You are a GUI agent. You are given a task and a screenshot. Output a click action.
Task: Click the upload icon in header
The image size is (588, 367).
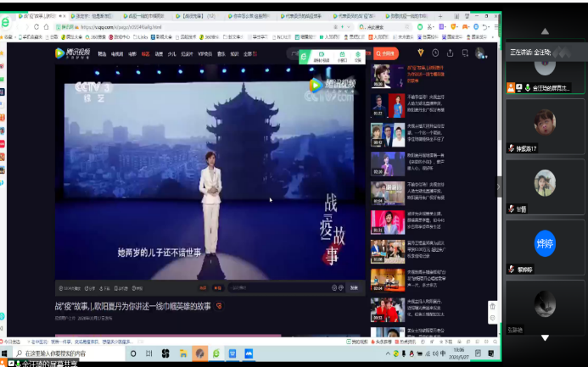click(x=451, y=53)
